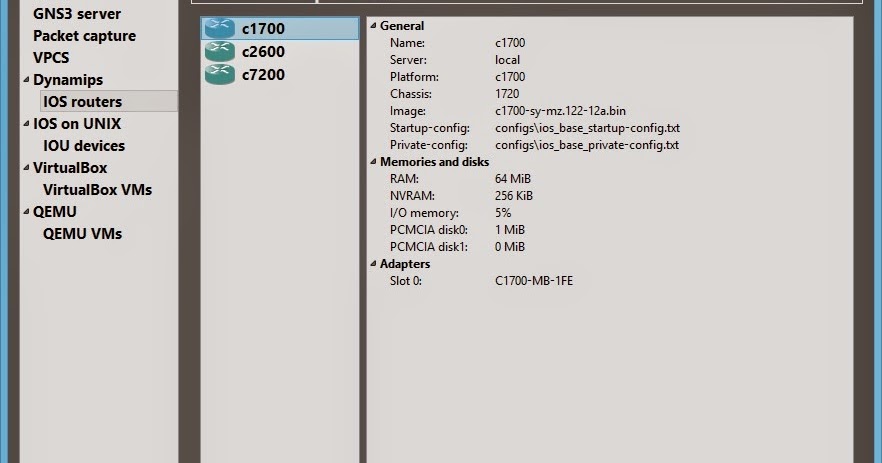Select the c1700 router icon
The height and width of the screenshot is (463, 882).
click(x=219, y=28)
